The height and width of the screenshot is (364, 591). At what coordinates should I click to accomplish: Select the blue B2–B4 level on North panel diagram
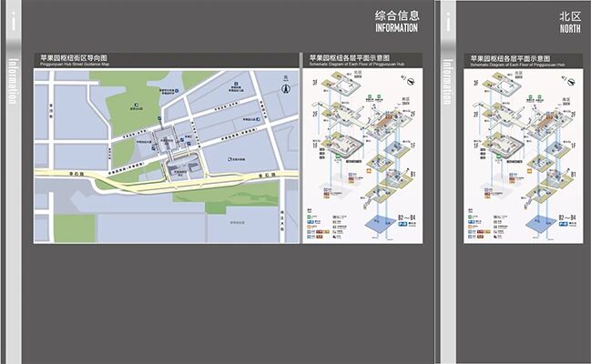click(x=535, y=221)
